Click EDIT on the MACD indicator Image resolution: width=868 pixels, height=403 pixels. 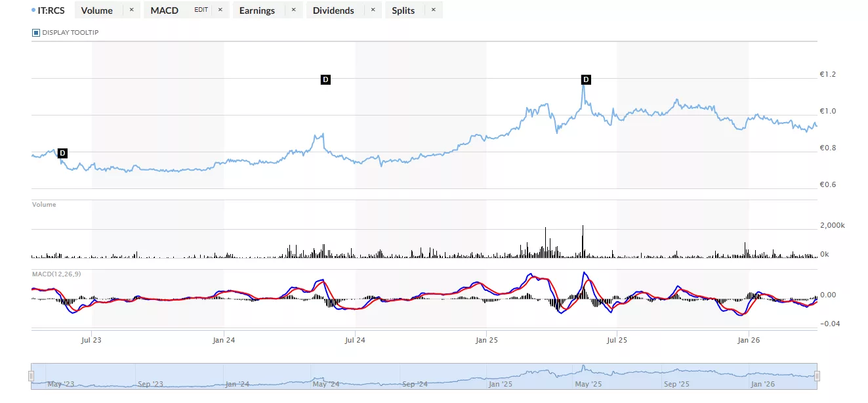click(x=201, y=10)
